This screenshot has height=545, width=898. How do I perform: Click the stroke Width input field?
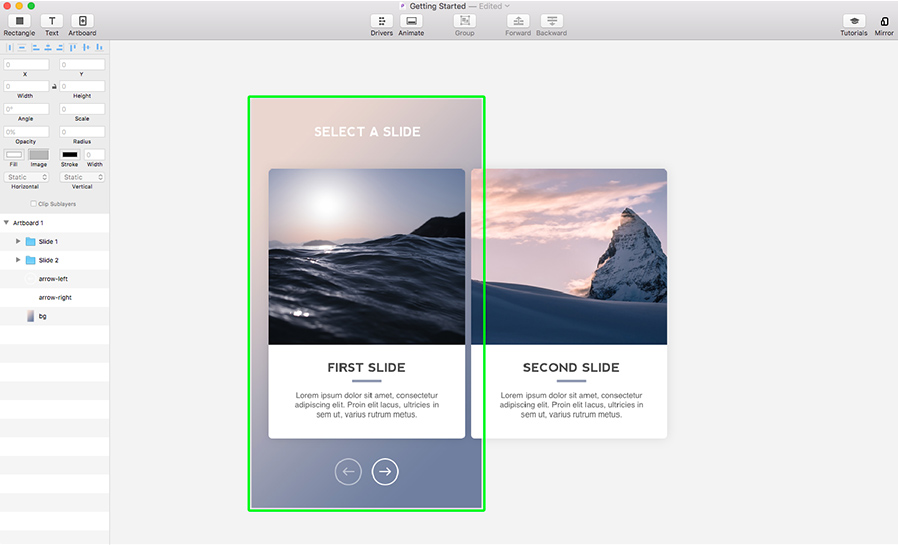point(94,155)
